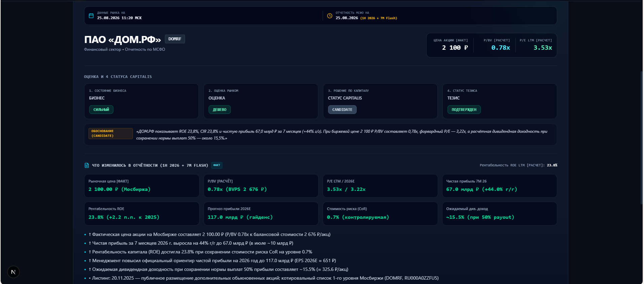The width and height of the screenshot is (644, 284).
Task: Select the P/BV 0.78x header value
Action: point(501,48)
